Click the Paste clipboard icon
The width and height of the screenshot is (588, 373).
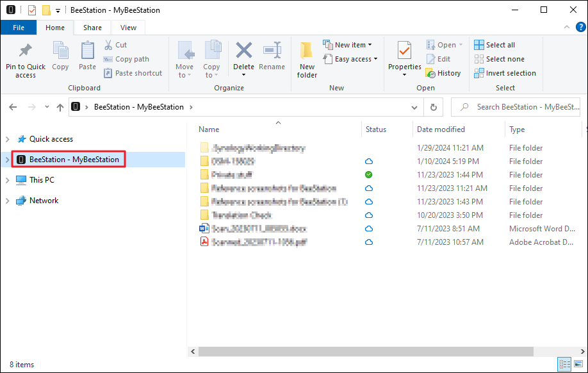coord(87,51)
